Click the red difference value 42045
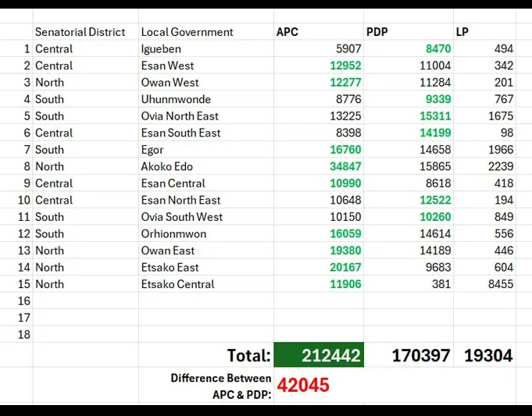 [x=303, y=386]
